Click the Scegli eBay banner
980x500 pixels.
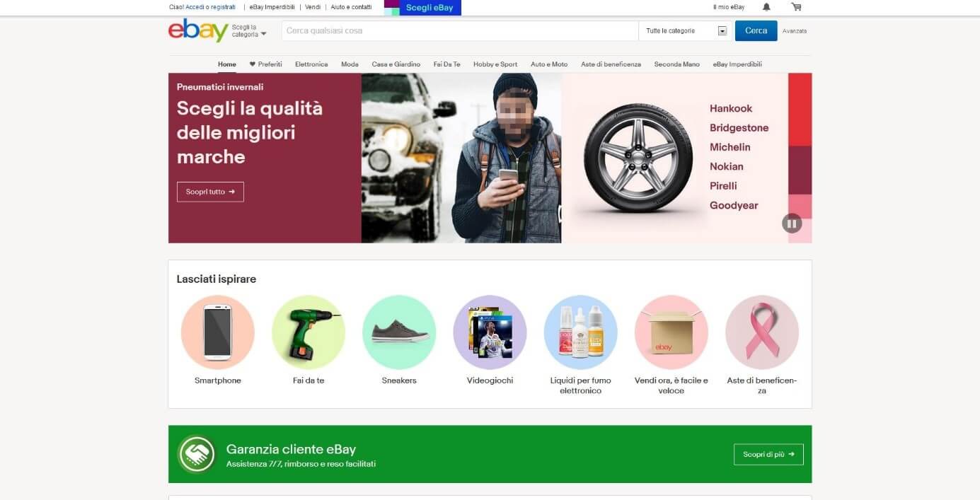[422, 8]
